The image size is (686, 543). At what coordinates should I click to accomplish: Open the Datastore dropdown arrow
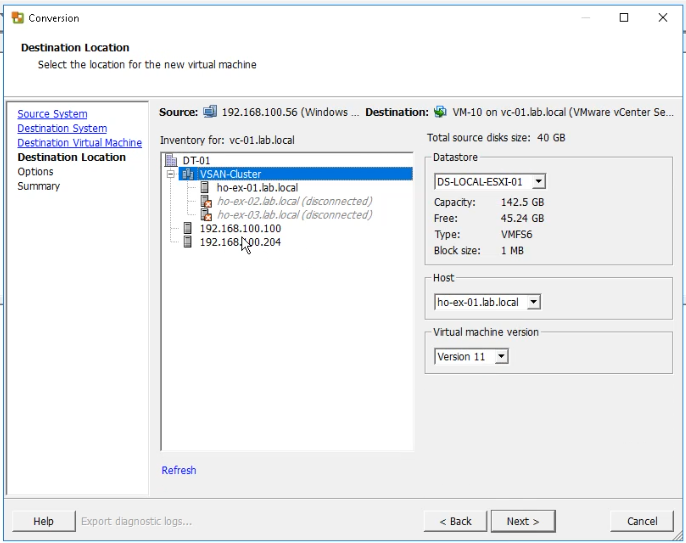539,182
